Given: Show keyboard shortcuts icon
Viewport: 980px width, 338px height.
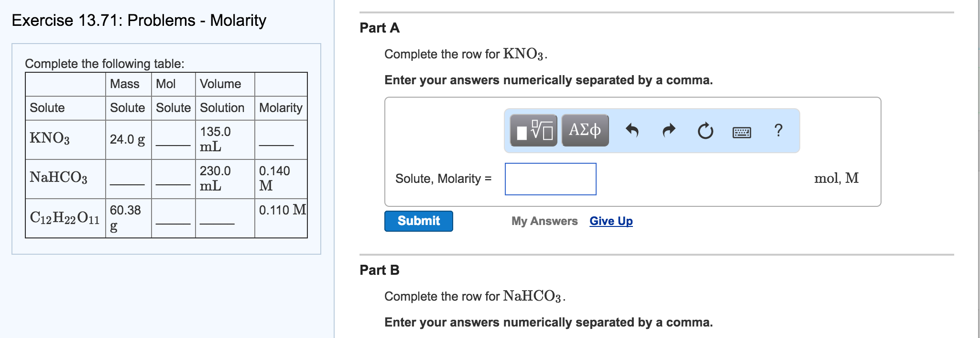Looking at the screenshot, I should click(741, 132).
